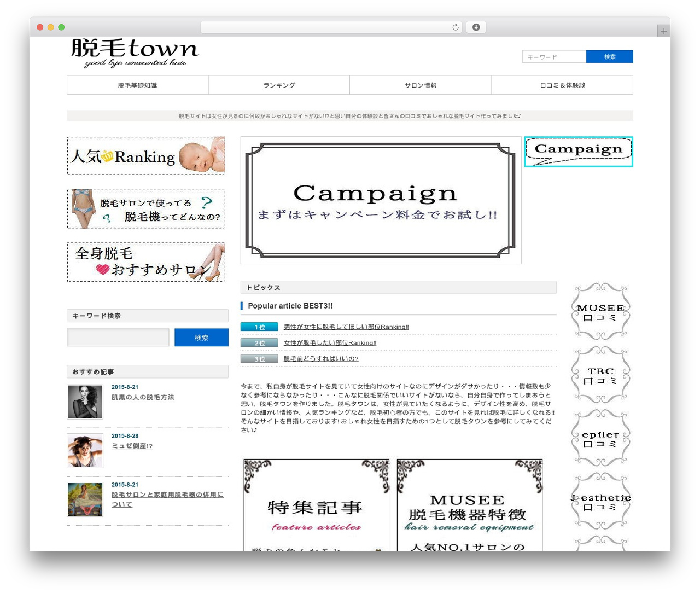Click the Popular article BEST3!! heading
Screen dimensions: 700x593
coord(290,306)
